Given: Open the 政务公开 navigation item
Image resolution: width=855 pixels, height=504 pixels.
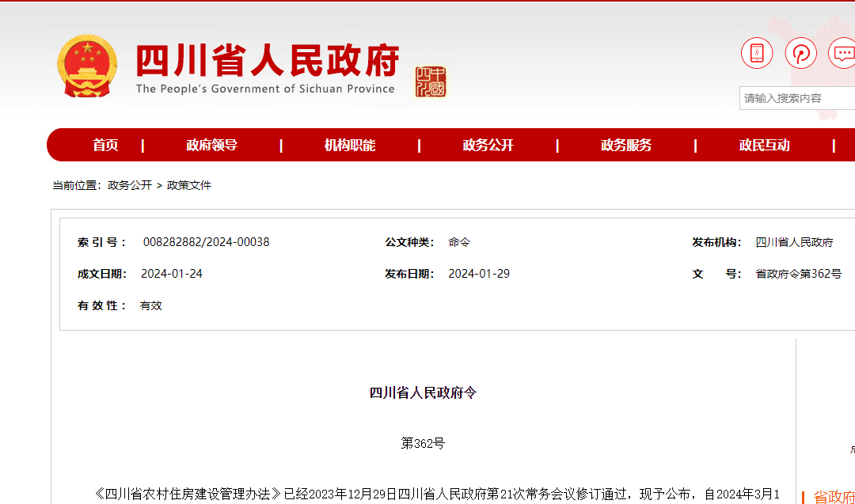Looking at the screenshot, I should coord(488,145).
